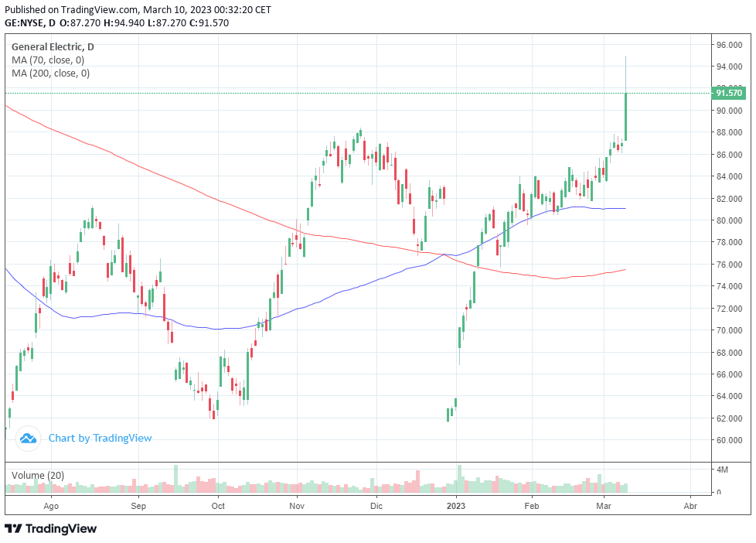Click the GE:NYSE, D OHLC header line
Viewport: 756px width, 543px height.
(117, 23)
